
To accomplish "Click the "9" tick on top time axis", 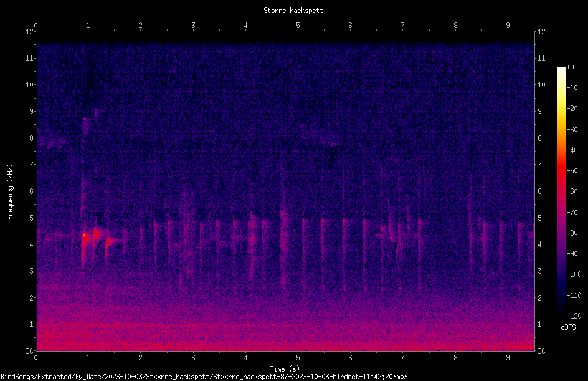I will (508, 26).
